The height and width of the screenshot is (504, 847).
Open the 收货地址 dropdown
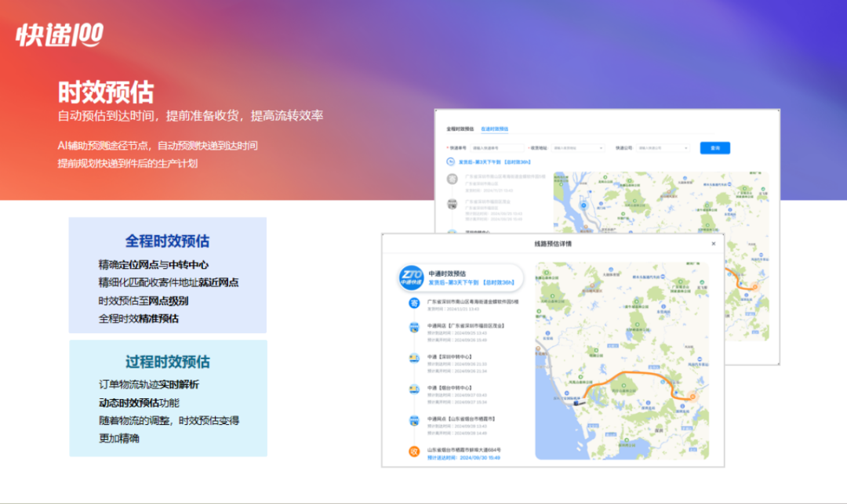pos(578,148)
